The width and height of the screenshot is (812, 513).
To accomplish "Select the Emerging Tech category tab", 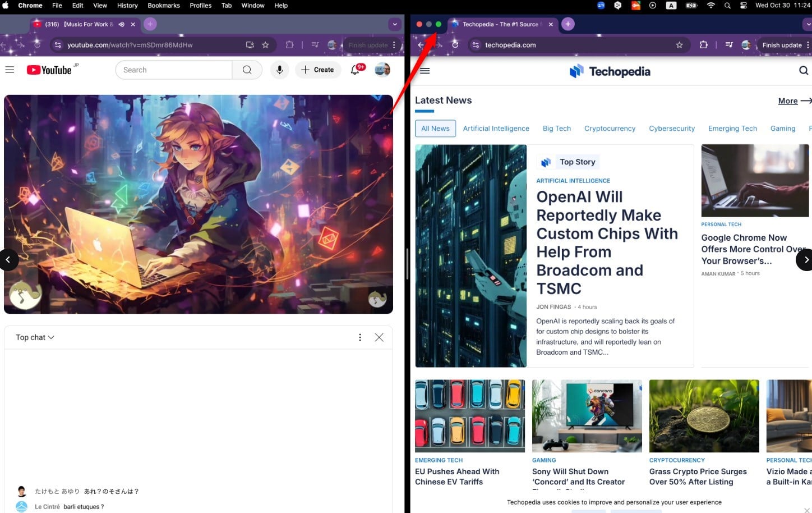I will click(732, 129).
